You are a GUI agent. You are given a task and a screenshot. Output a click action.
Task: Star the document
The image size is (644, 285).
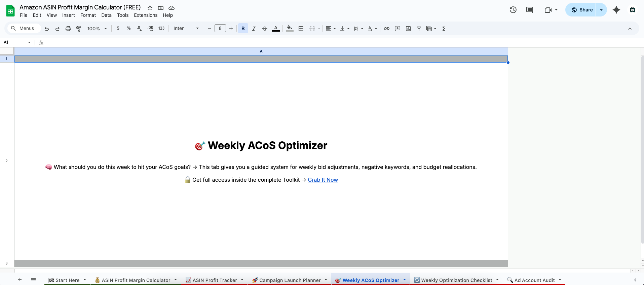(x=150, y=8)
